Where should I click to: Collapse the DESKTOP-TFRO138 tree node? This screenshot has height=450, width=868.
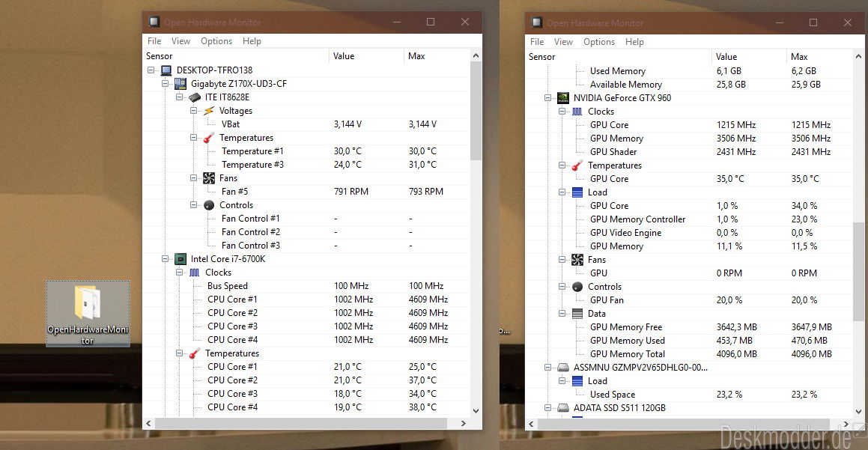tap(151, 70)
